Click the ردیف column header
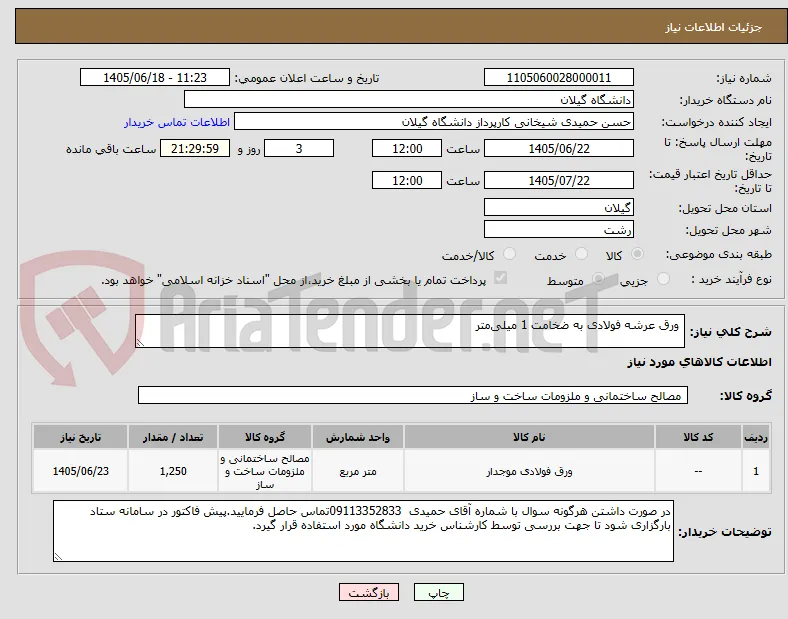This screenshot has height=619, width=788. pos(756,437)
